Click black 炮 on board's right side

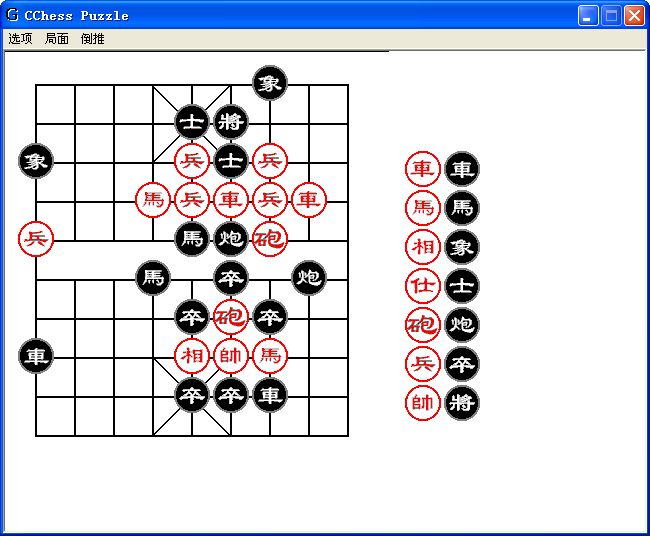tap(309, 277)
